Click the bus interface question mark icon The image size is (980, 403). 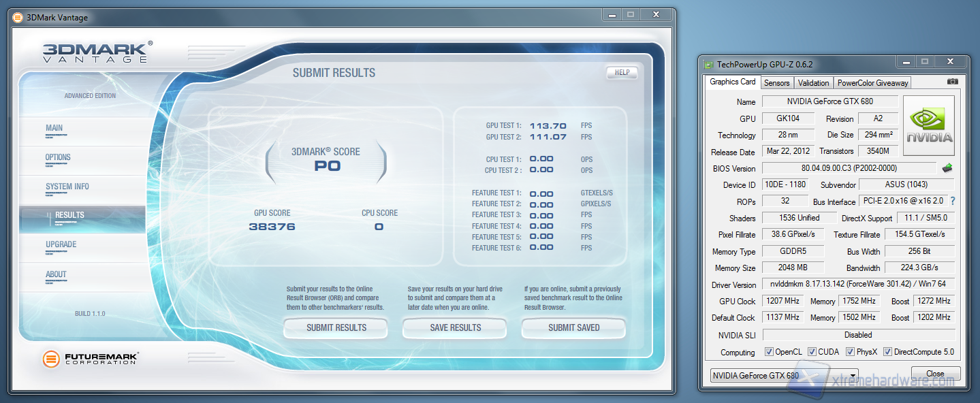click(x=952, y=201)
